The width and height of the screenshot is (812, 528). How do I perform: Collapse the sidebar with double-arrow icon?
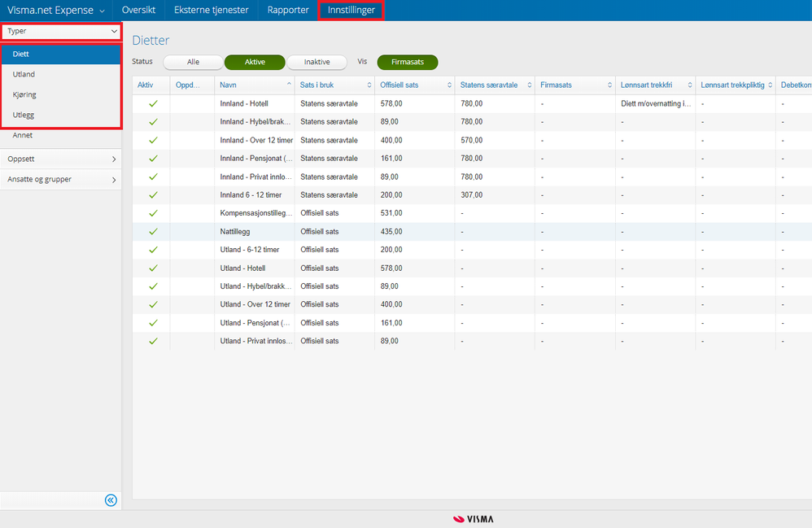tap(111, 500)
